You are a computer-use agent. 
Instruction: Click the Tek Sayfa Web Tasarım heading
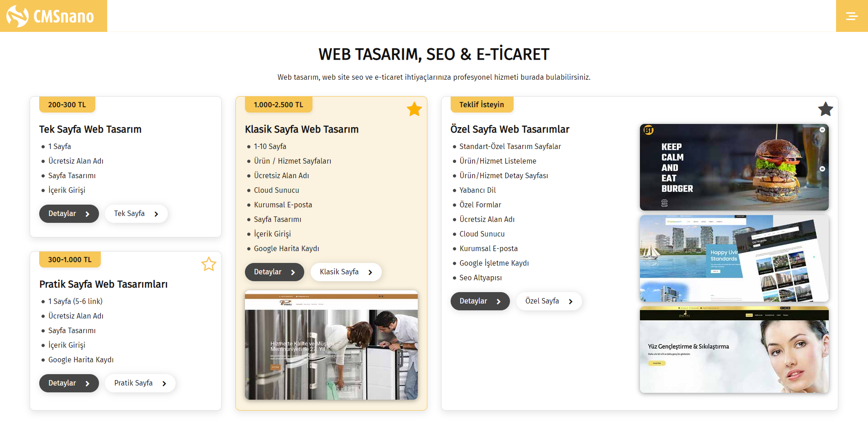click(x=90, y=129)
